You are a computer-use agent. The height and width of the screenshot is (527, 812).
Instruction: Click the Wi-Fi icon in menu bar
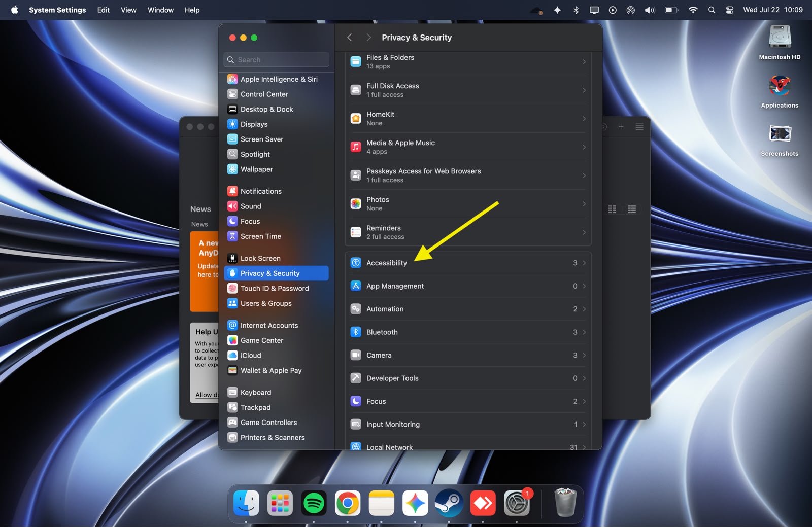tap(693, 10)
